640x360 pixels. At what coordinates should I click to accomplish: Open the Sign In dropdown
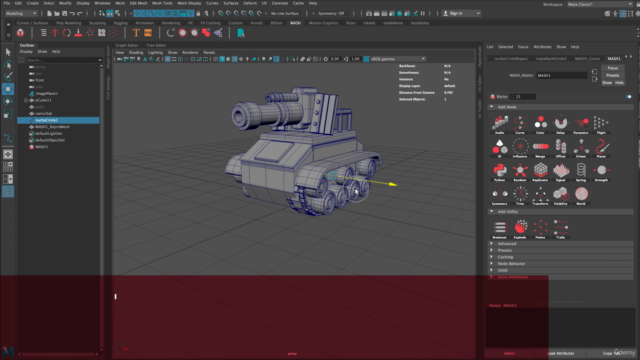[462, 13]
